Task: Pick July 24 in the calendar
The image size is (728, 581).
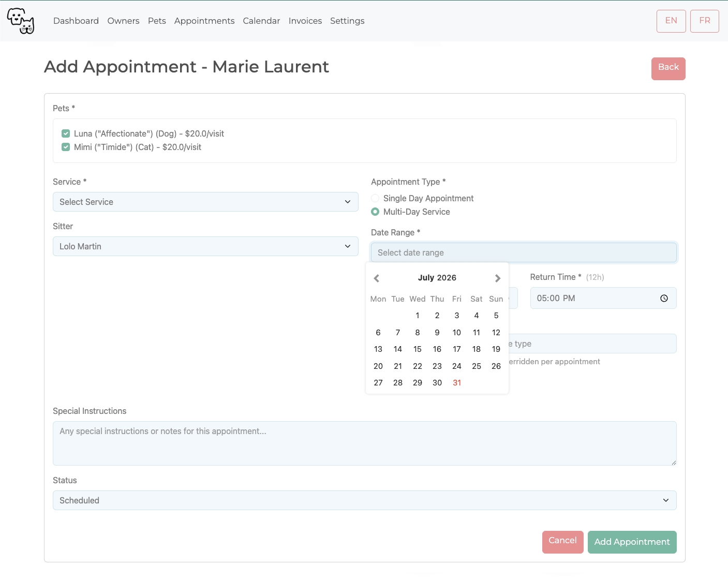Action: 457,366
